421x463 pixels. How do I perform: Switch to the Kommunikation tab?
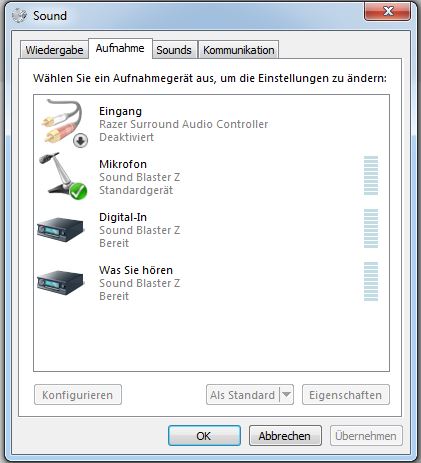239,50
